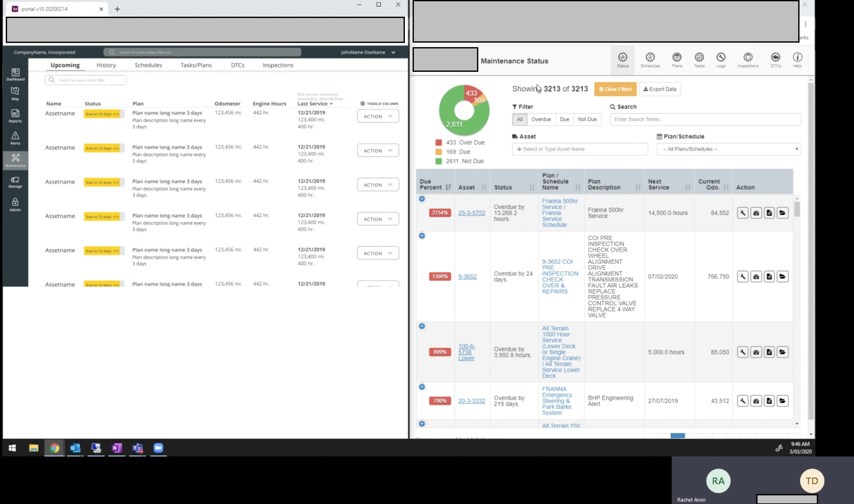Open the All Plans/Schedules dropdown

(728, 149)
